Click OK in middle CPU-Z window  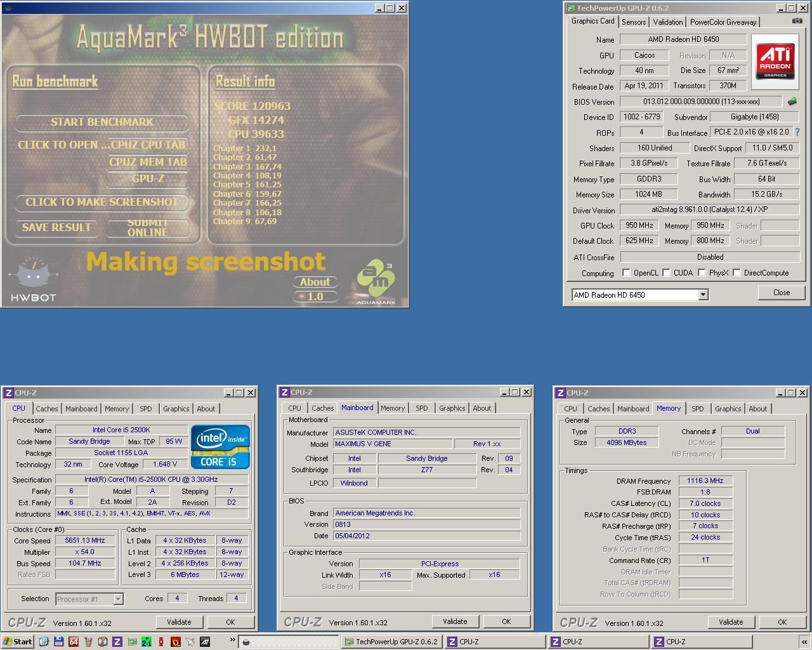[506, 621]
